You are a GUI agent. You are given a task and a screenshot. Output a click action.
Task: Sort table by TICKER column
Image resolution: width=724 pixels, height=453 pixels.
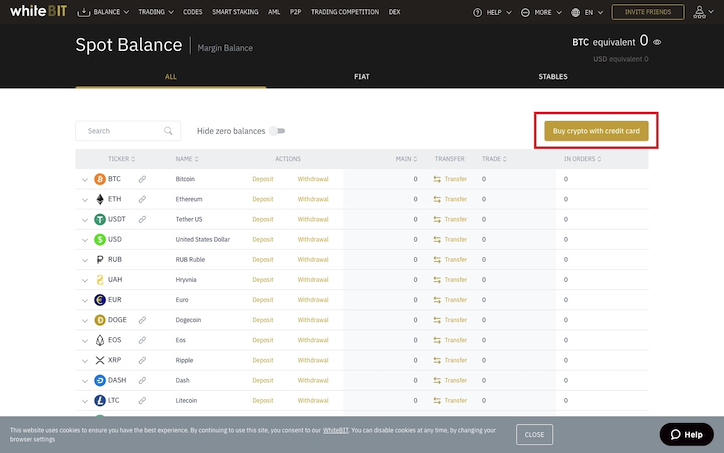pyautogui.click(x=121, y=159)
